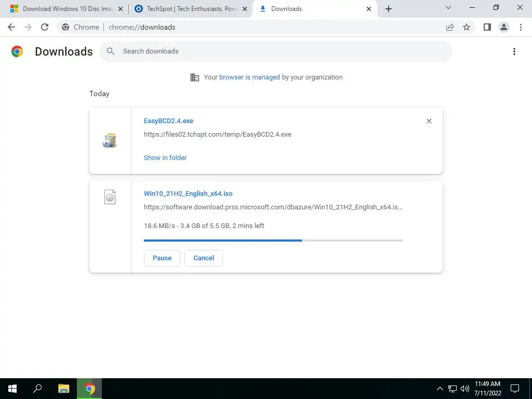
Task: Click the chrome://downloads address bar
Action: 265,27
